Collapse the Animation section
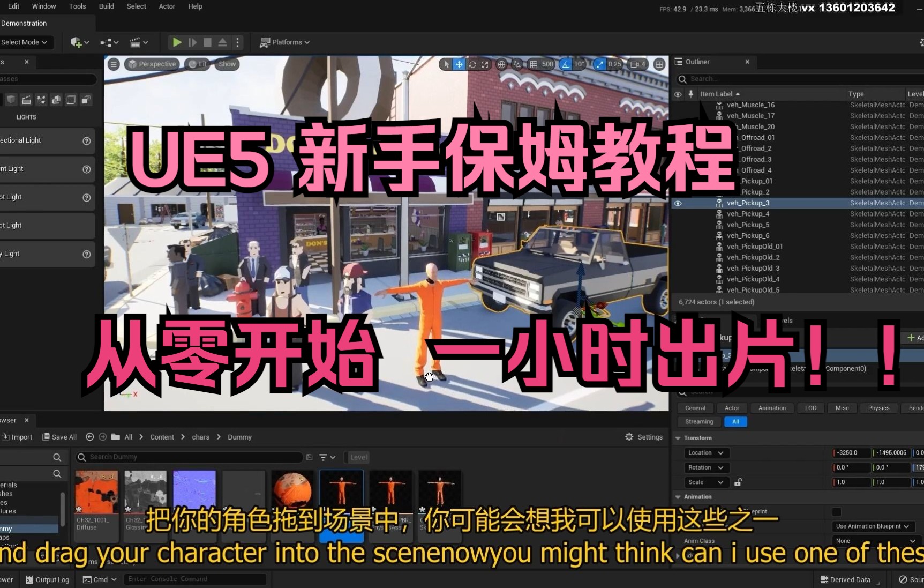This screenshot has width=924, height=588. (x=678, y=497)
